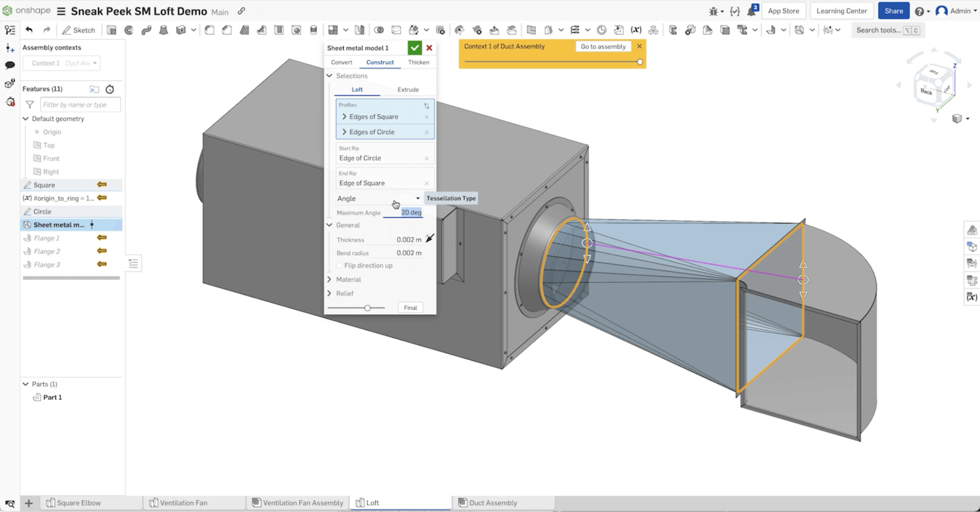
Task: Swap the profile order using the Profiles reorder icon
Action: [426, 105]
